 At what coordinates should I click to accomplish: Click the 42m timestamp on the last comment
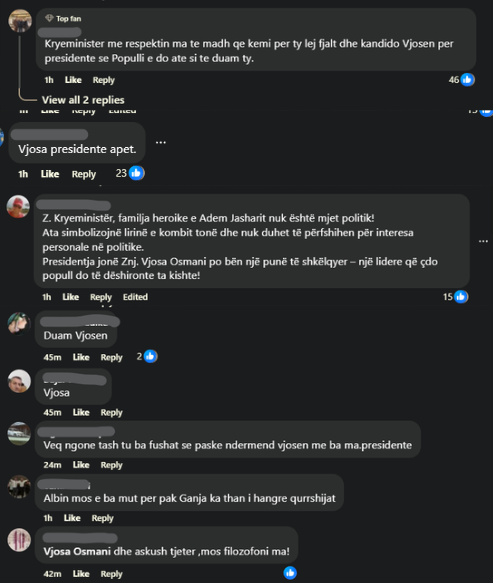52,574
